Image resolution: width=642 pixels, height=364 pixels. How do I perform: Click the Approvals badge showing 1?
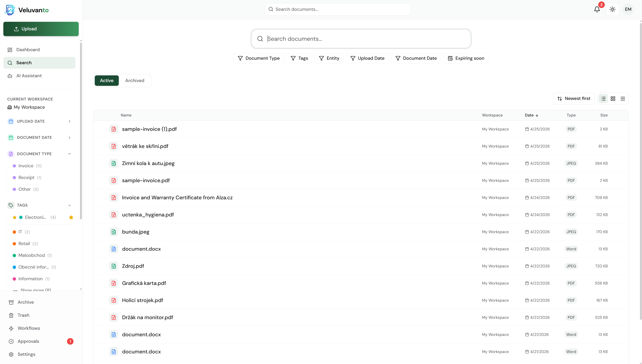pyautogui.click(x=70, y=341)
